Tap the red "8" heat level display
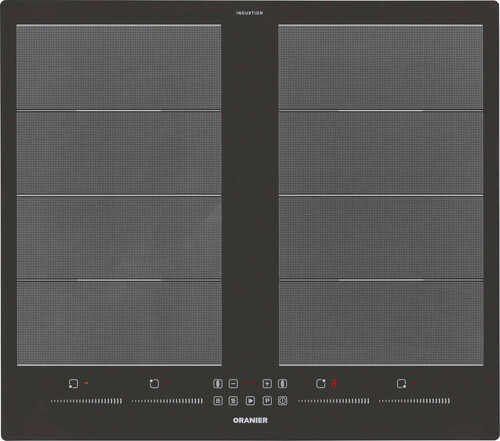This screenshot has height=441, width=500. click(x=334, y=384)
